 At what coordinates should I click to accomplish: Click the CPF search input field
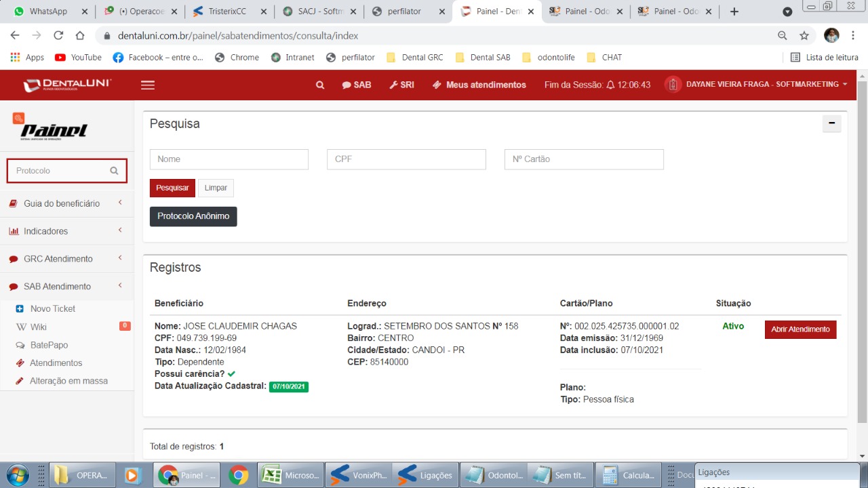pos(406,159)
